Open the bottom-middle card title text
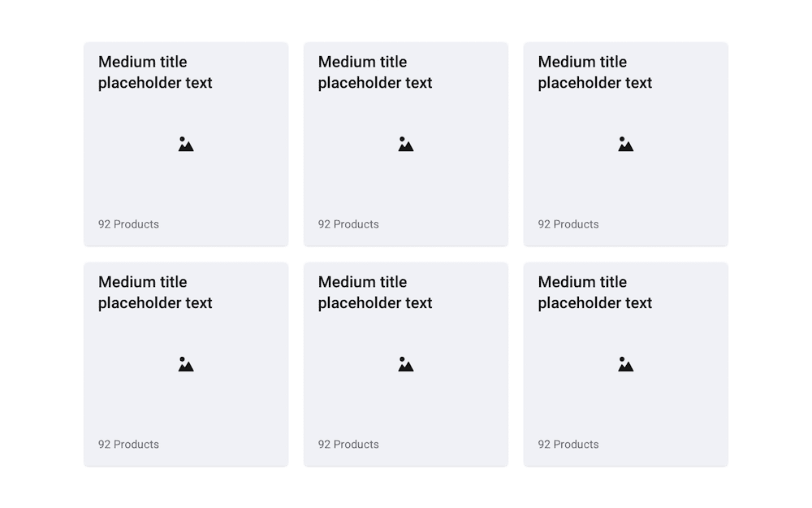The width and height of the screenshot is (812, 508). click(x=375, y=293)
